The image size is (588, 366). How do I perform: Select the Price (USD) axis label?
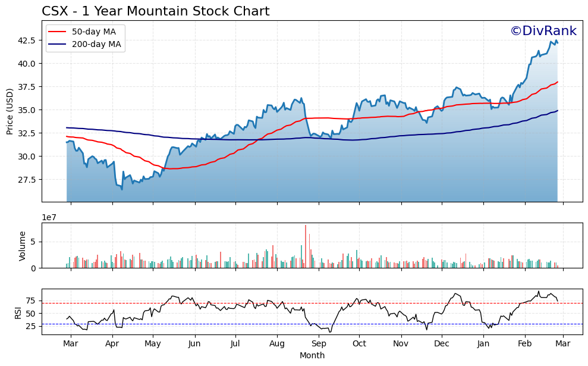(12, 112)
